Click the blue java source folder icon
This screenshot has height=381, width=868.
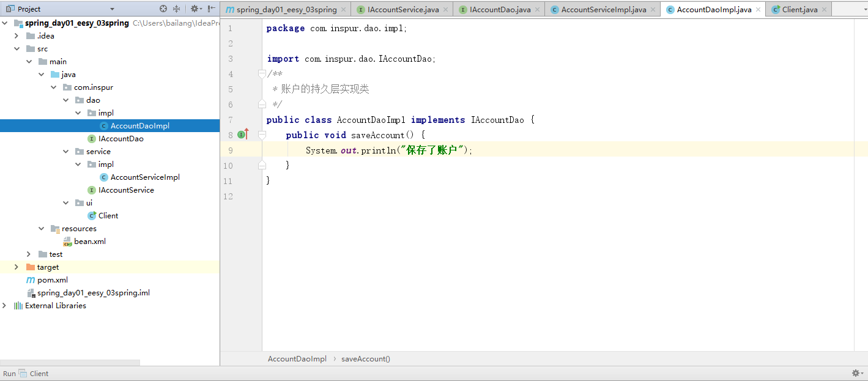click(55, 75)
